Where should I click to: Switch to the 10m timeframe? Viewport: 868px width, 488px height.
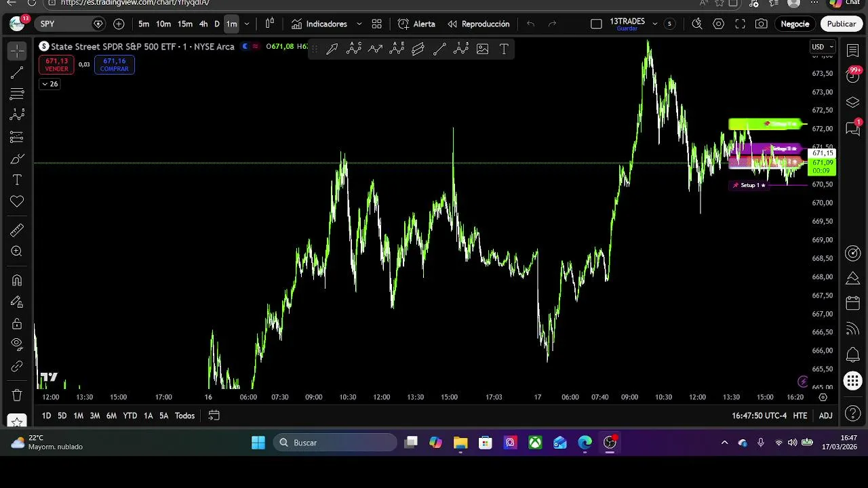point(163,24)
